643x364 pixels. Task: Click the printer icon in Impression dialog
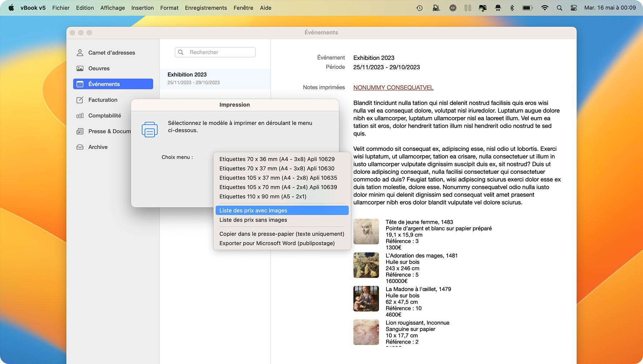pyautogui.click(x=150, y=129)
